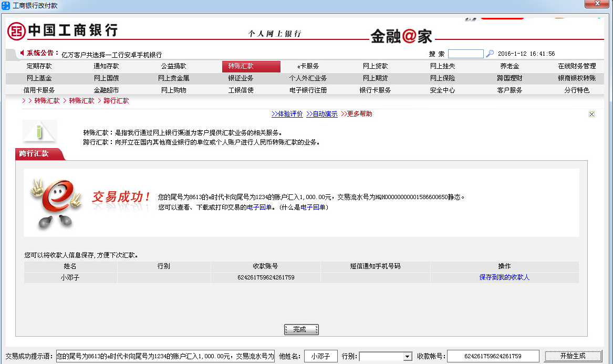
Task: Click the 完成 button
Action: tap(301, 329)
